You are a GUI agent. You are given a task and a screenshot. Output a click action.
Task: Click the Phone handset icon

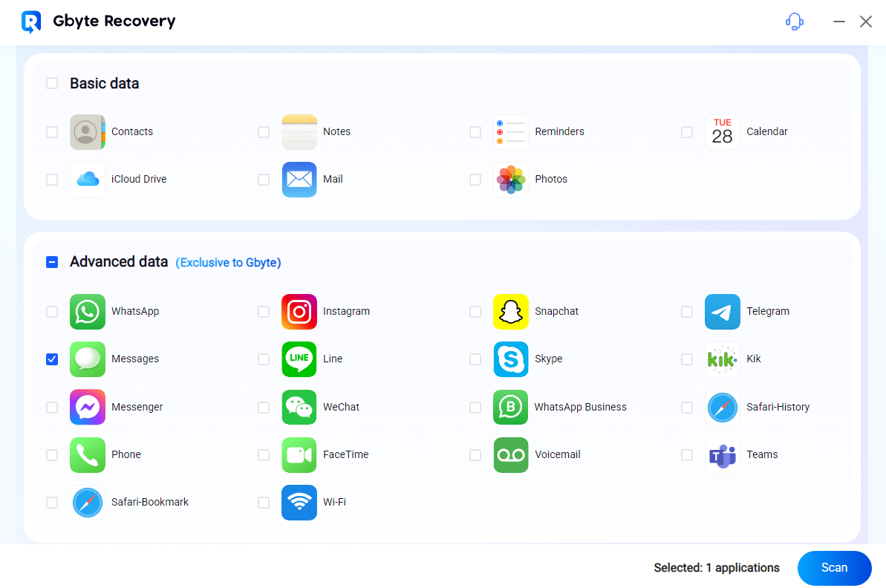pos(88,454)
